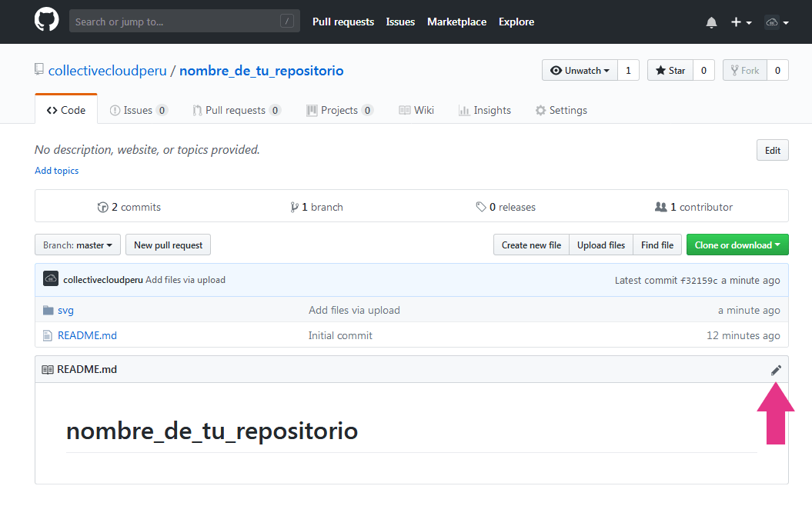
Task: Open the Unwatch notifications dropdown
Action: 580,71
